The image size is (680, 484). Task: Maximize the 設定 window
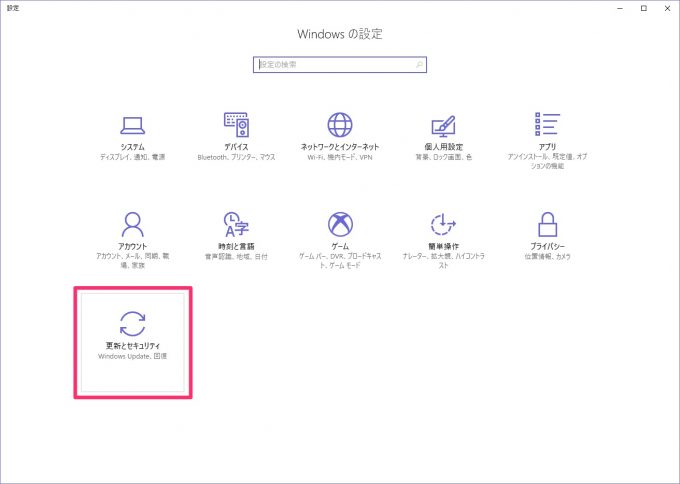point(644,8)
